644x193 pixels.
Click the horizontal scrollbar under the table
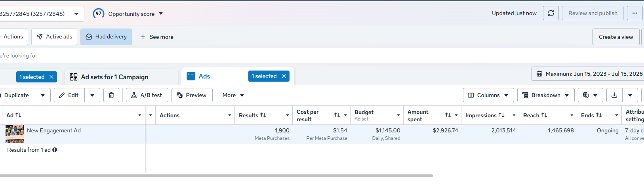coord(216,176)
